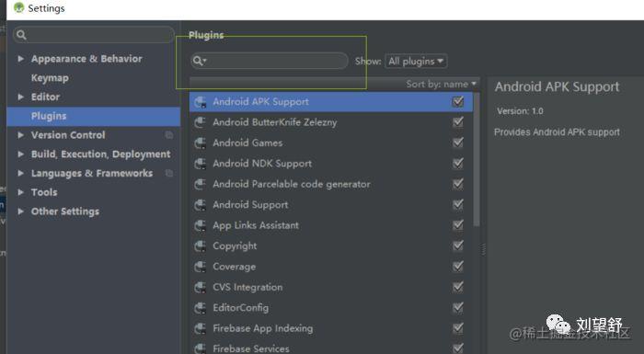The width and height of the screenshot is (644, 354).
Task: Expand the Editor settings section
Action: [x=20, y=97]
